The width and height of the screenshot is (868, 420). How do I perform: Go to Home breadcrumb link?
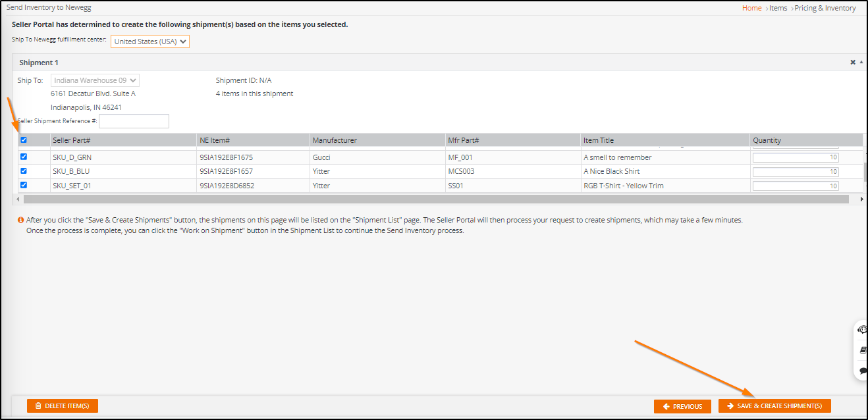pos(751,8)
